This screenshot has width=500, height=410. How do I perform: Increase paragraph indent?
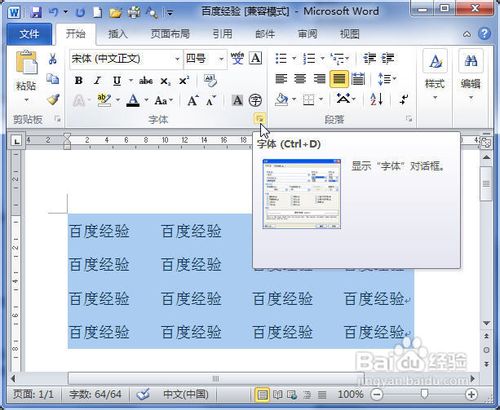click(x=388, y=58)
